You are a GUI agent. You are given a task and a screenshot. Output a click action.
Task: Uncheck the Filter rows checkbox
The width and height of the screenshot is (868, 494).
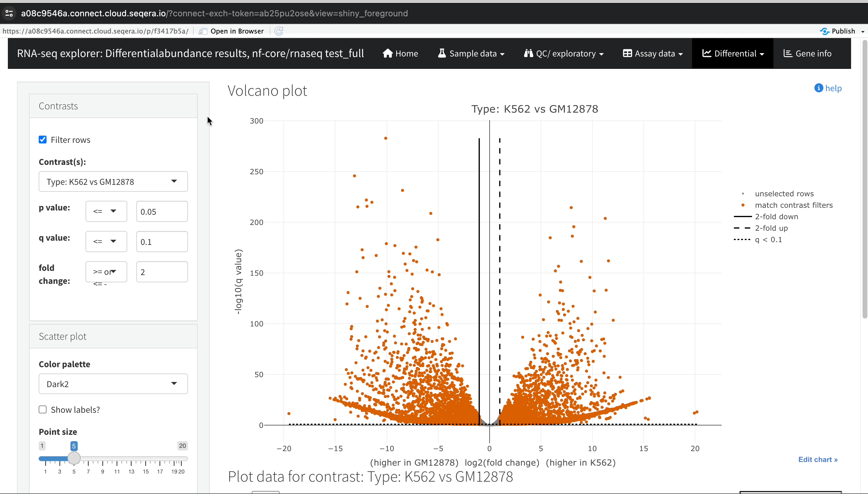(43, 140)
